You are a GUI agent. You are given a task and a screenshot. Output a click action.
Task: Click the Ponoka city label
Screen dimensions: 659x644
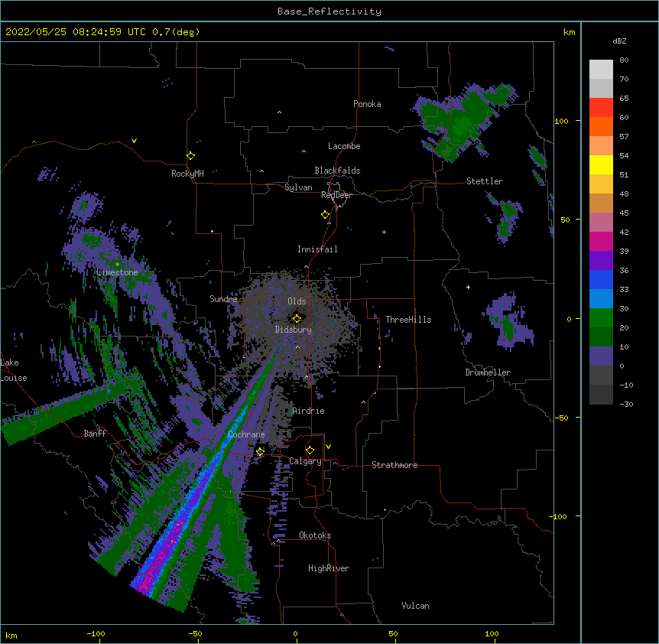click(367, 104)
